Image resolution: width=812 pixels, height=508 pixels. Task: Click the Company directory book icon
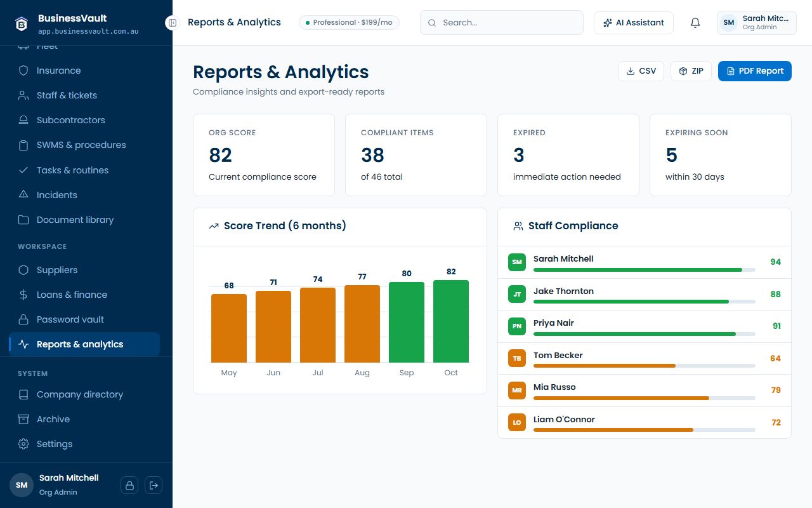[23, 394]
